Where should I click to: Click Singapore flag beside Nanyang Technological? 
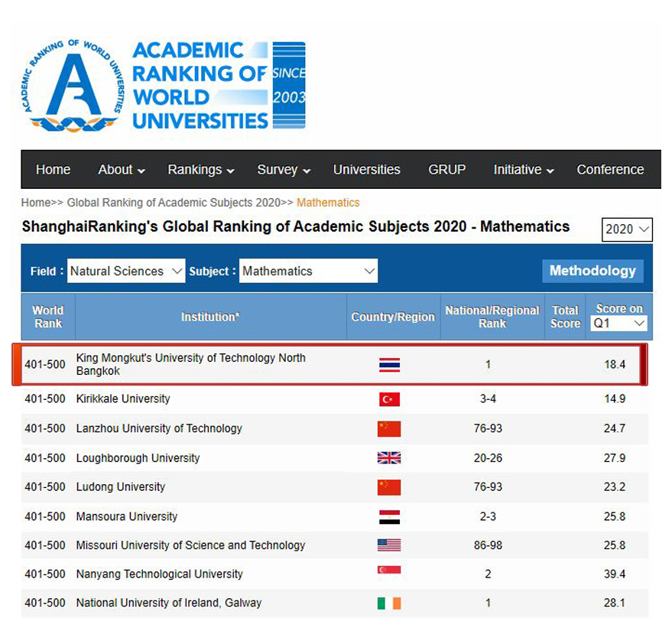click(x=388, y=571)
